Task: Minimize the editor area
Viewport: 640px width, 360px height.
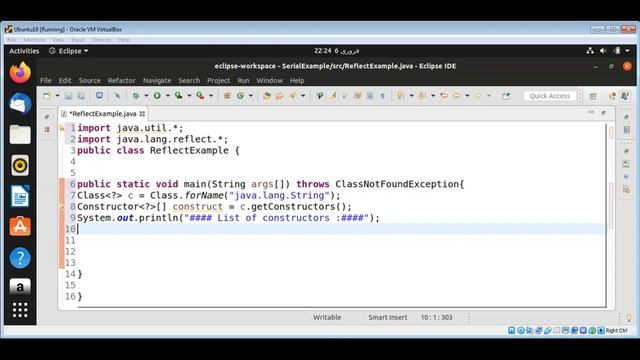Action: (x=591, y=112)
